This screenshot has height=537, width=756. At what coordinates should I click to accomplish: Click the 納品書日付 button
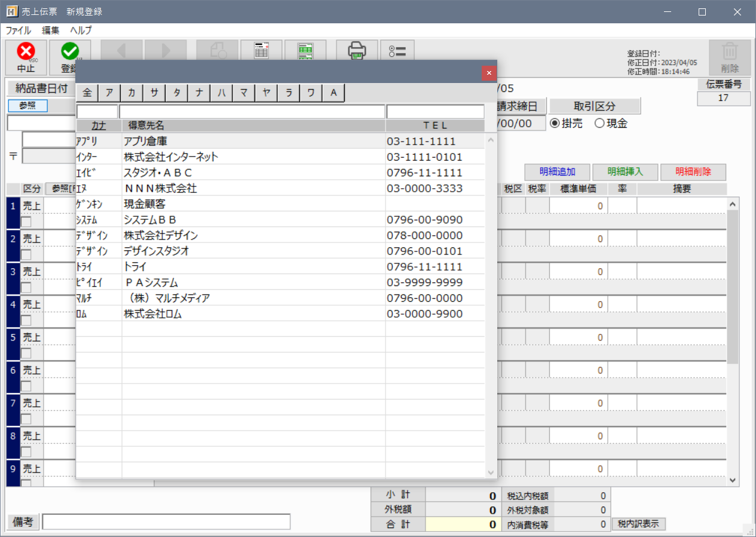tap(41, 88)
